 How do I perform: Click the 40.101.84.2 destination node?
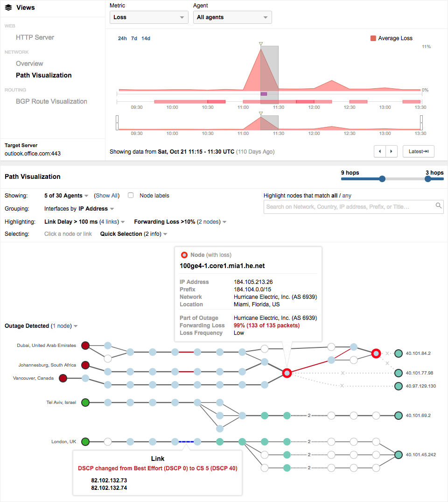pyautogui.click(x=398, y=354)
